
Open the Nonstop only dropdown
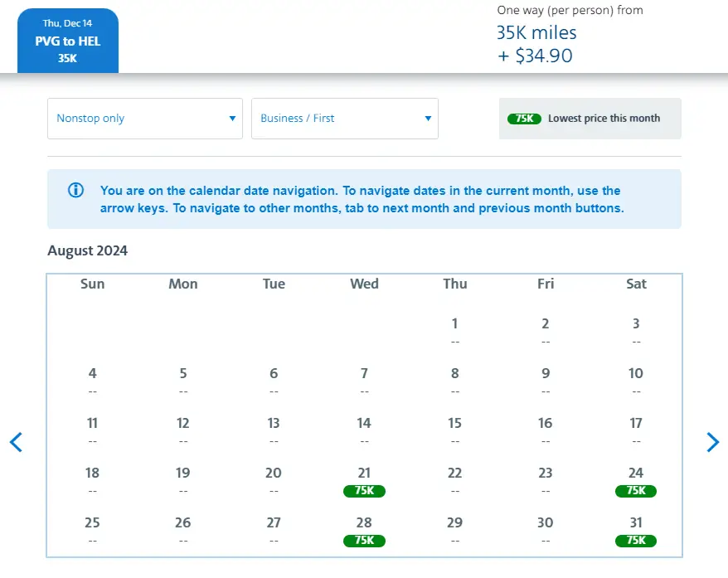(145, 119)
